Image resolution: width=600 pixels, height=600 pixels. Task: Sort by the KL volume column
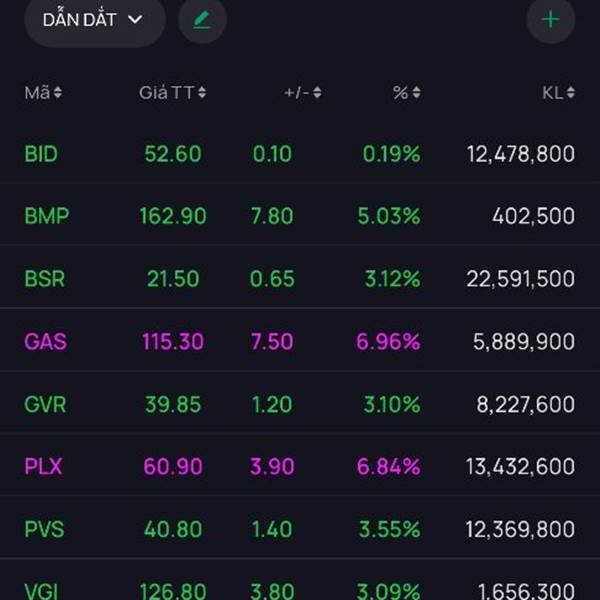pyautogui.click(x=558, y=93)
